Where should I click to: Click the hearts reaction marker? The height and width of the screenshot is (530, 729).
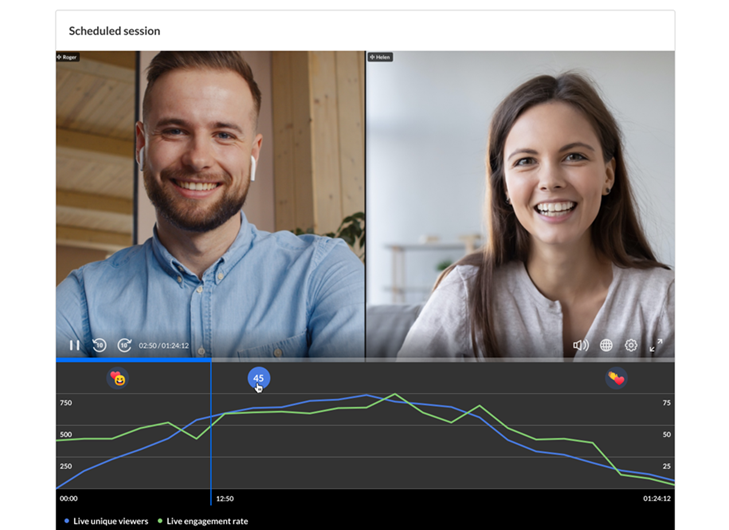pos(616,378)
